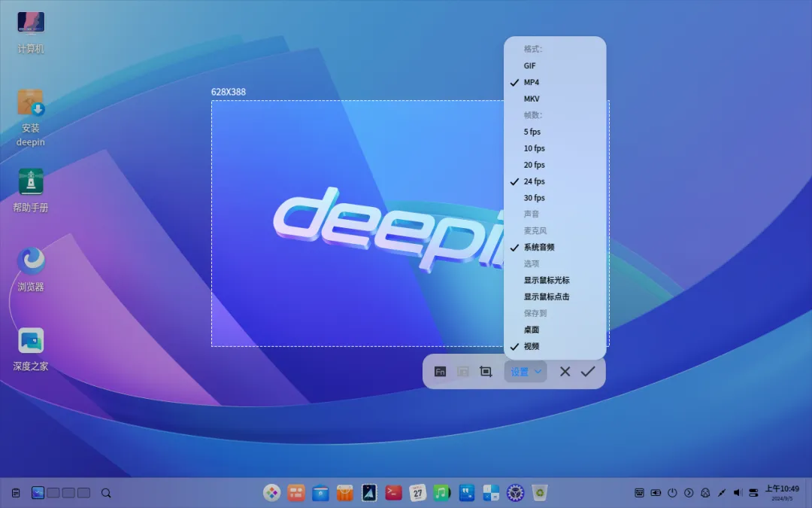This screenshot has width=812, height=508.
Task: Open the orange grid app in dock
Action: pyautogui.click(x=296, y=492)
